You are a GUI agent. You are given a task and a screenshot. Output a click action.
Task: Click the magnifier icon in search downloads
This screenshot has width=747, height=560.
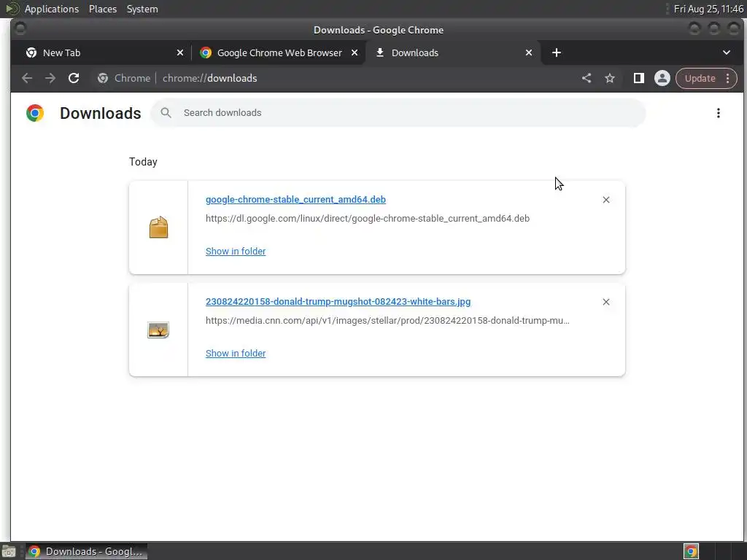coord(166,113)
